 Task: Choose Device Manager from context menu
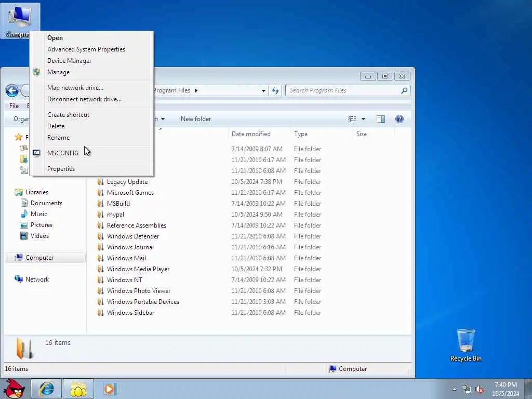coord(91,61)
